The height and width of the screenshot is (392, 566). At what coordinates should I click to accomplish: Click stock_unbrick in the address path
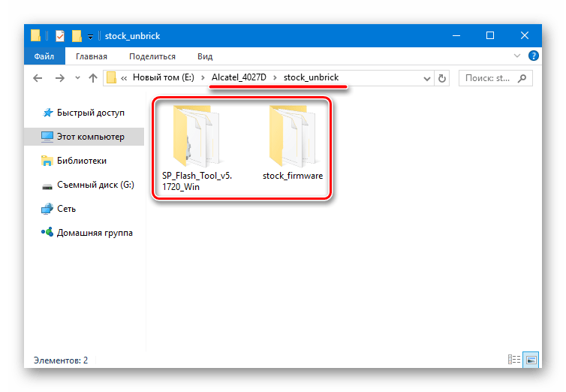[312, 77]
